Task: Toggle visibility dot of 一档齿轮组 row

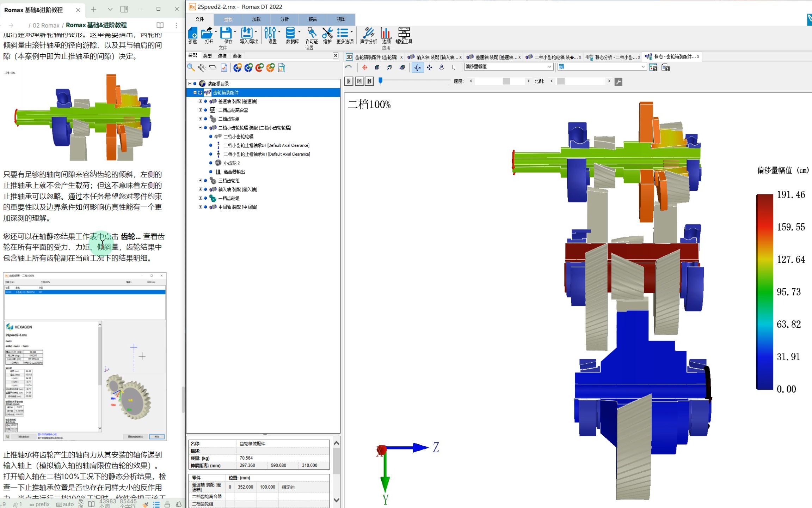Action: 205,198
